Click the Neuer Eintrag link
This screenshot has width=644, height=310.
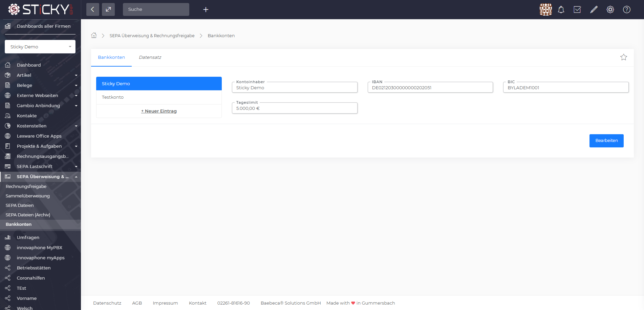pyautogui.click(x=159, y=111)
